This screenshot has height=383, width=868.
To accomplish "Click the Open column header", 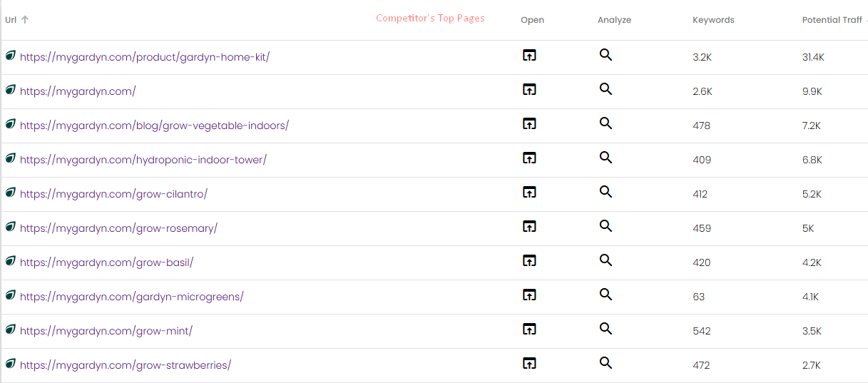I will pos(532,20).
